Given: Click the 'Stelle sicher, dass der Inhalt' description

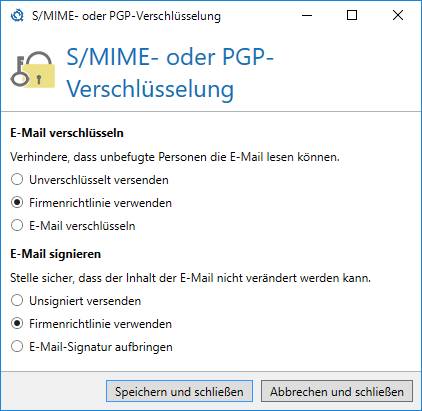Looking at the screenshot, I should click(x=190, y=278).
